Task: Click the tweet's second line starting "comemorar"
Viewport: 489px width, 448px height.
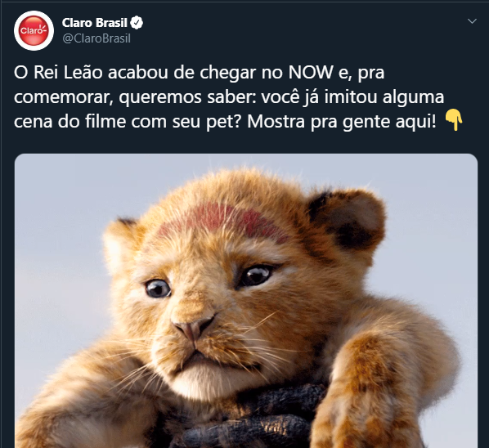Action: pos(229,97)
